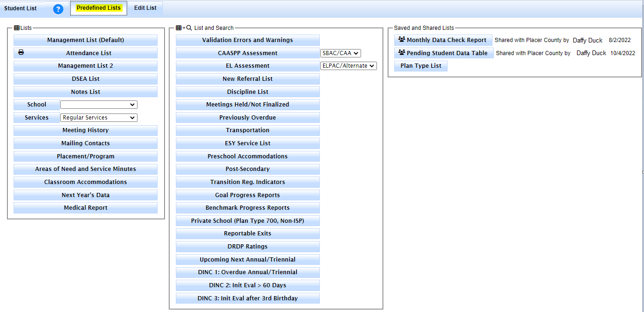Click the shared-users icon on Pending Student Data Table
Viewport: 644px width, 312px height.
tap(401, 53)
